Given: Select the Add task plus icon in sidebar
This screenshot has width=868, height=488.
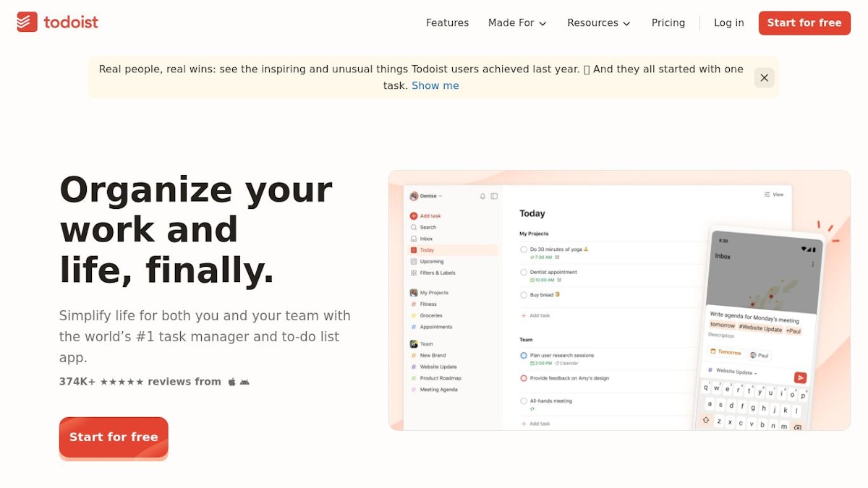Looking at the screenshot, I should [414, 215].
